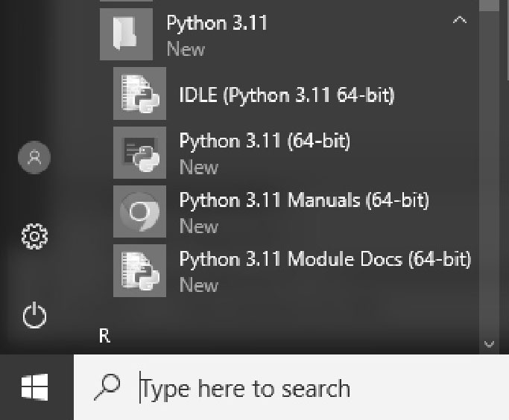
Task: Click the scrollbar down arrow
Action: click(489, 344)
